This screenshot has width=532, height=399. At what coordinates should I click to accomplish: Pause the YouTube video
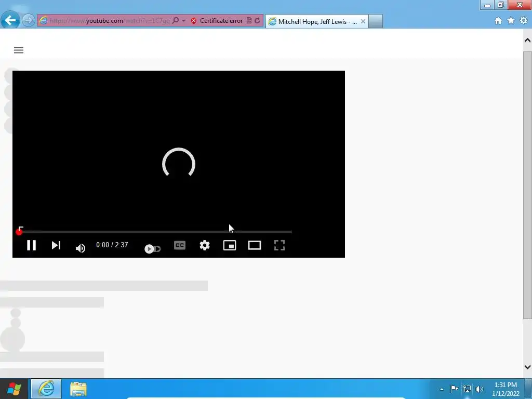click(31, 245)
